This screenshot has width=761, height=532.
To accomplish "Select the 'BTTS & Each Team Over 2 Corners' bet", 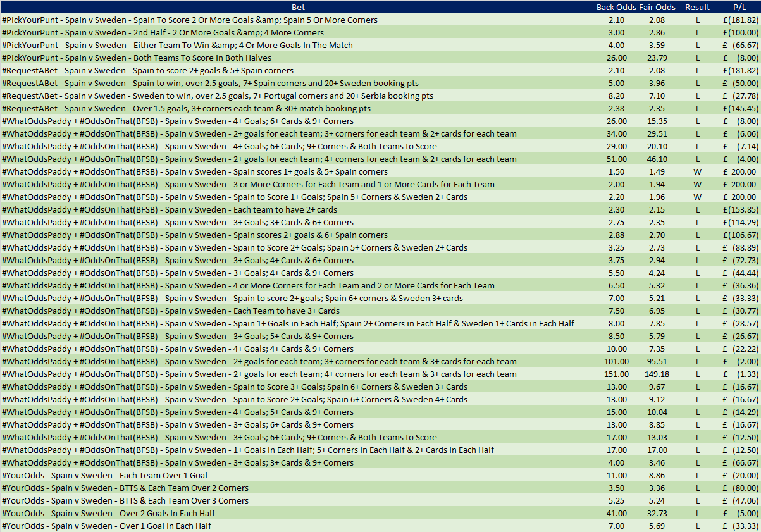I will (x=125, y=488).
